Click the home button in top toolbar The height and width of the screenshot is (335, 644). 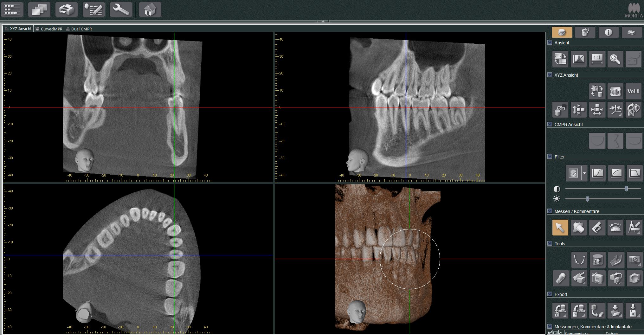150,10
